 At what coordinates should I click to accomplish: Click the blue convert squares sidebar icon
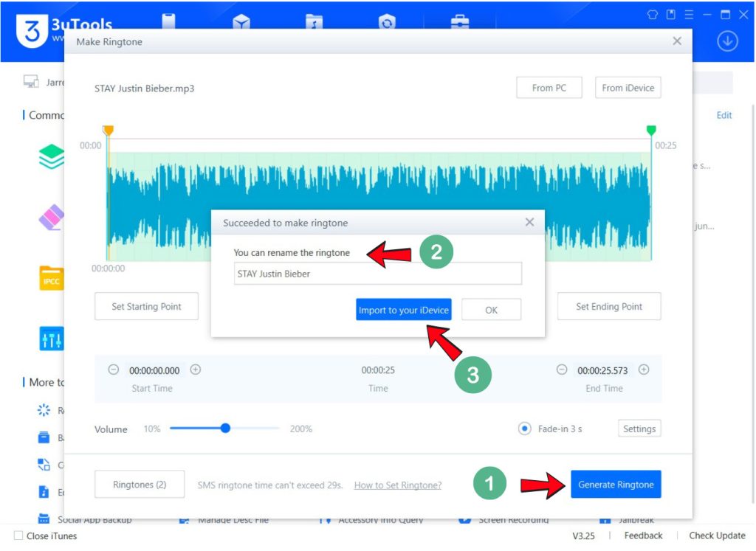click(44, 464)
